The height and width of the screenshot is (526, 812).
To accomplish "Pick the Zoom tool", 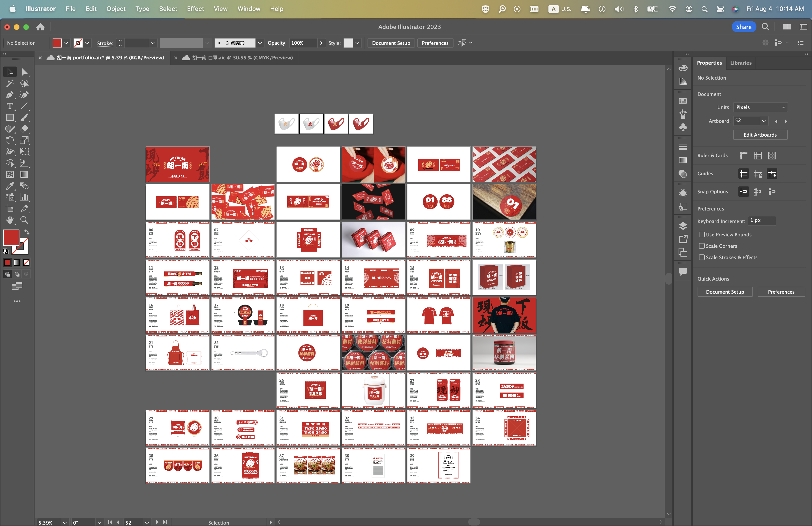I will pyautogui.click(x=24, y=220).
